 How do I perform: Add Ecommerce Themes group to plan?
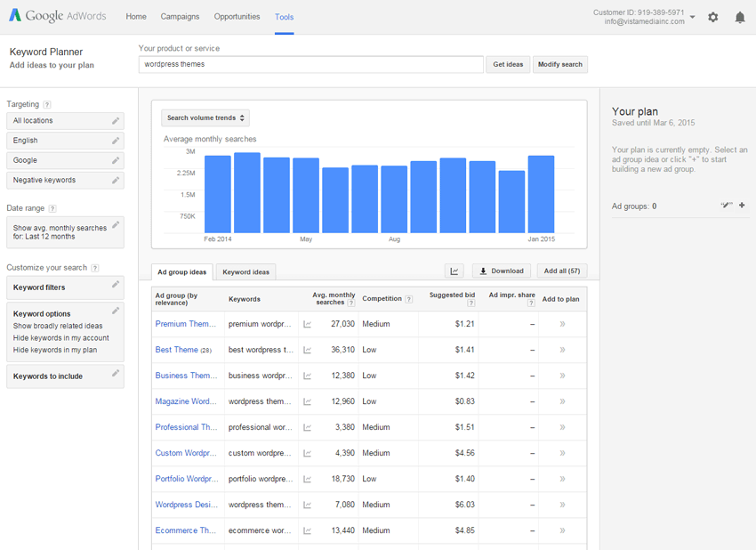(x=562, y=530)
